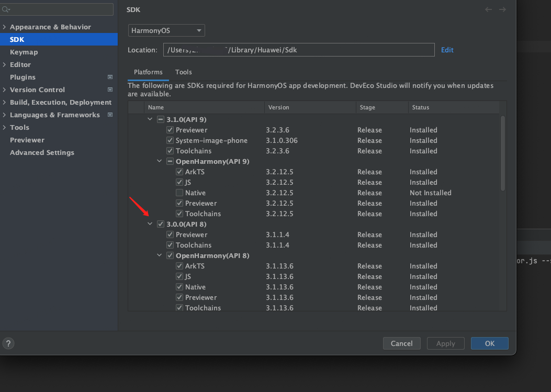
Task: Expand the Tools settings section
Action: (4, 127)
